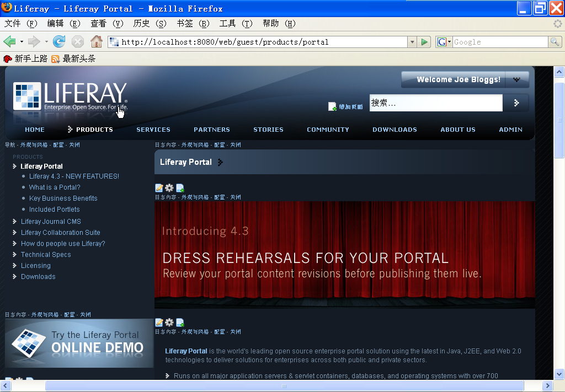Expand the Welcome Joe Bloggs dropdown arrow
The width and height of the screenshot is (565, 392).
(516, 79)
